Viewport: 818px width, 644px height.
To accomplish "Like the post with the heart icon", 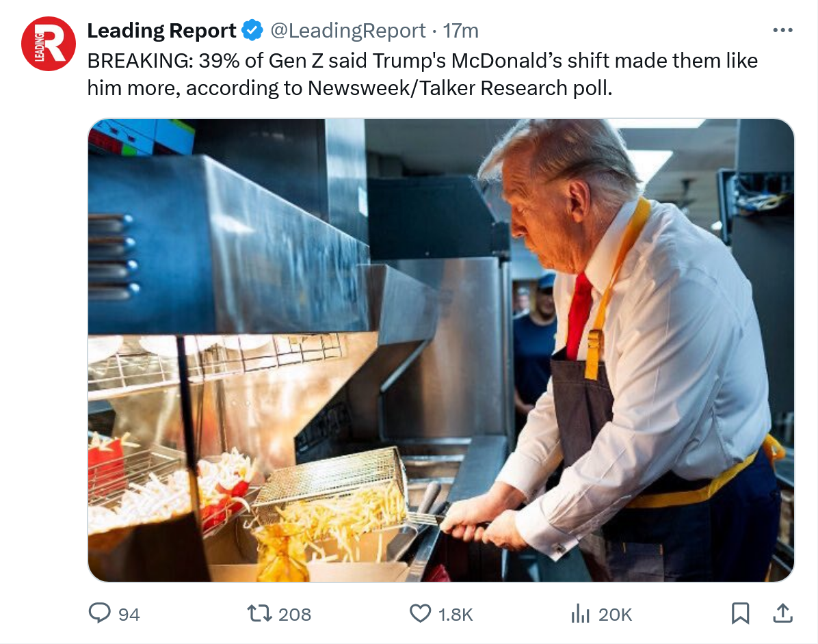I will (x=420, y=613).
